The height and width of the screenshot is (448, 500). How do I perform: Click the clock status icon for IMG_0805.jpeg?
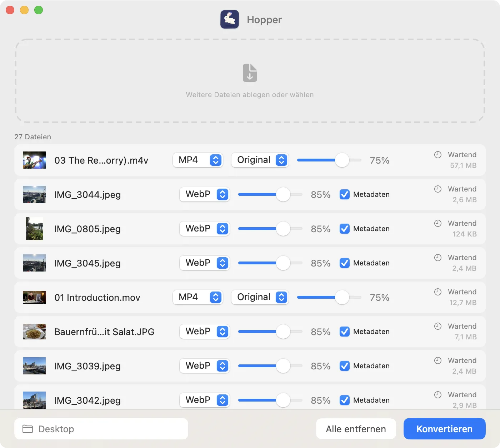click(x=437, y=223)
